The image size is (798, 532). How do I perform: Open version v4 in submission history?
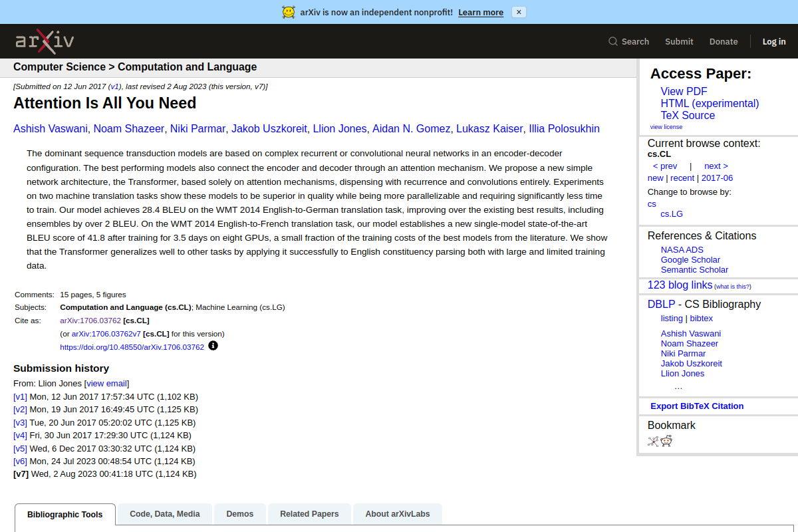click(x=20, y=435)
